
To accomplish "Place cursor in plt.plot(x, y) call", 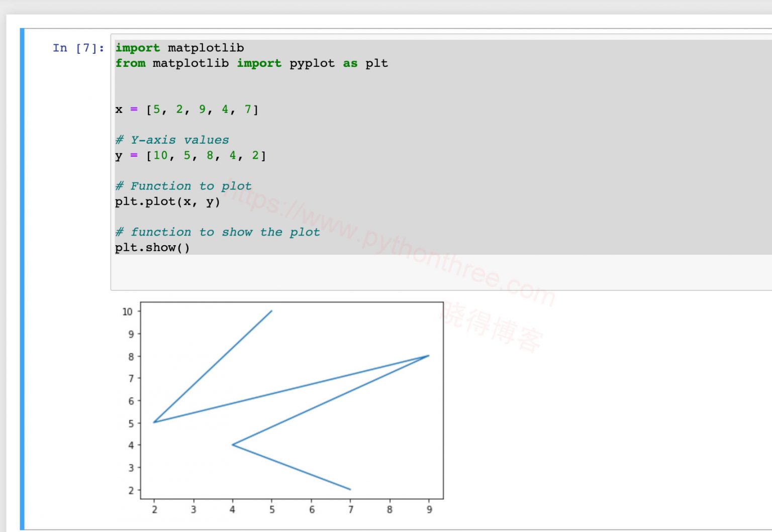I will coord(167,201).
